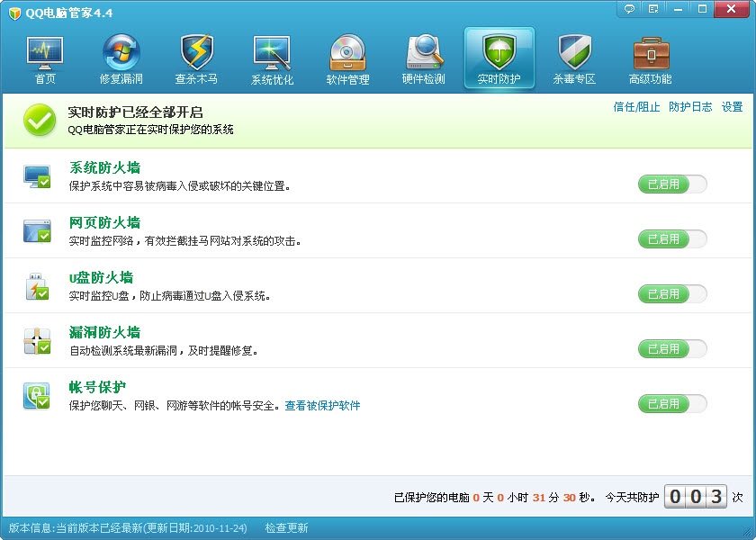This screenshot has height=540, width=756.
Task: Open the 信任/阻止 link
Action: 636,107
